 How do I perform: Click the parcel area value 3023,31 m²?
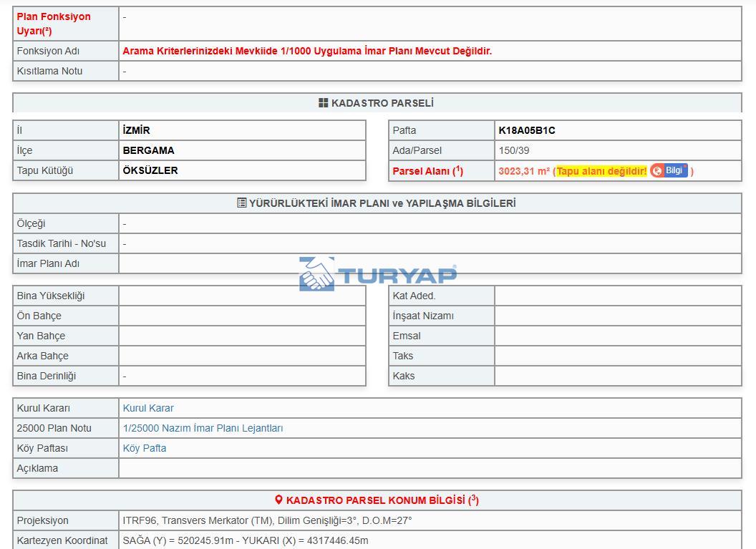click(x=523, y=171)
